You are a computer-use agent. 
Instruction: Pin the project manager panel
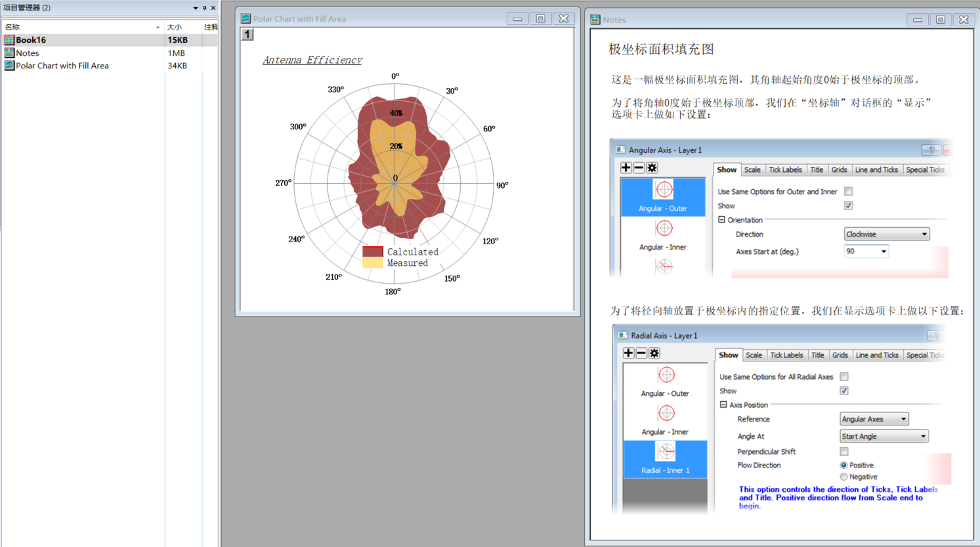204,8
